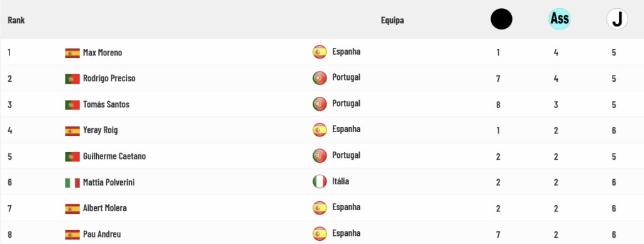Open Rodrigo Preciso player profile
This screenshot has width=644, height=244.
(x=109, y=79)
